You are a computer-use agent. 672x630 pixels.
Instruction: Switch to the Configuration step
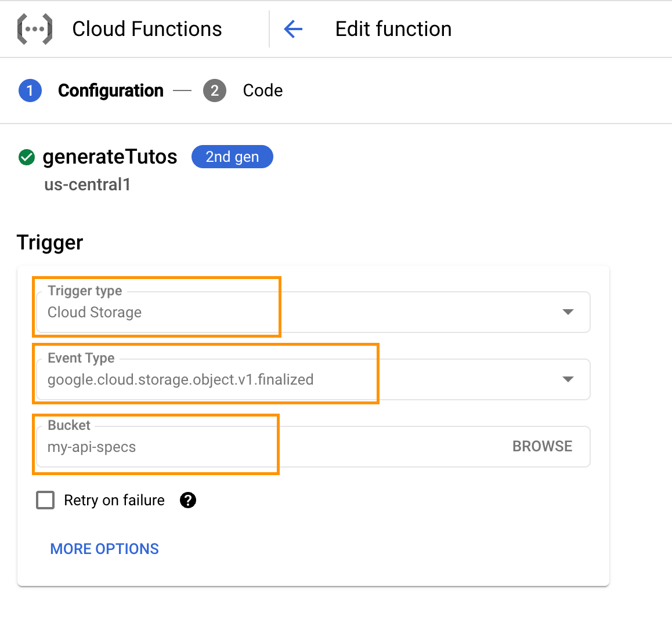(x=111, y=90)
